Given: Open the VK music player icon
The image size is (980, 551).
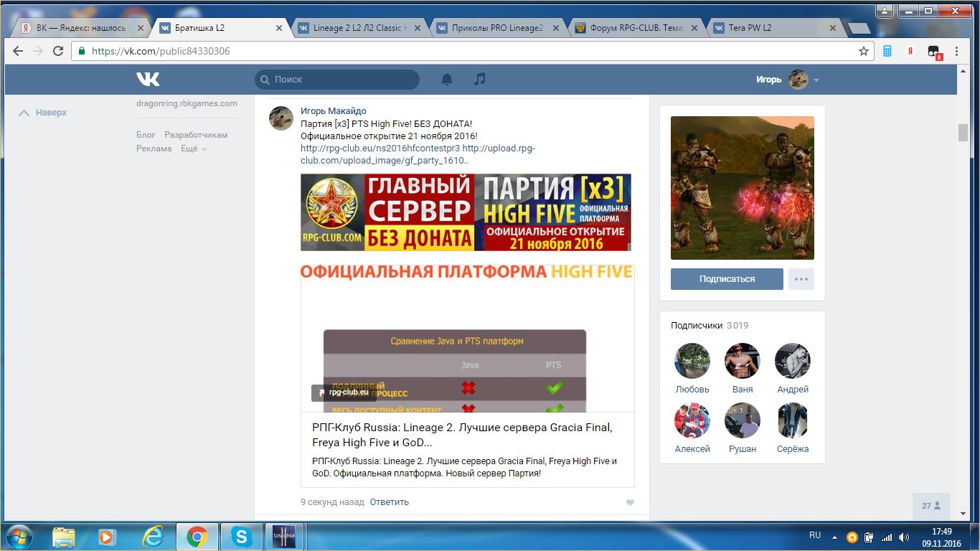Looking at the screenshot, I should click(480, 79).
